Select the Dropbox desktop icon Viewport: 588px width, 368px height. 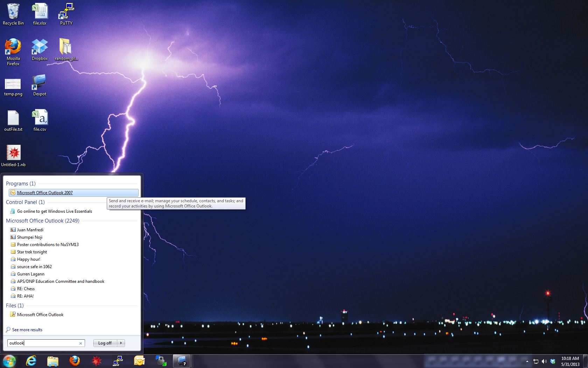coord(40,49)
